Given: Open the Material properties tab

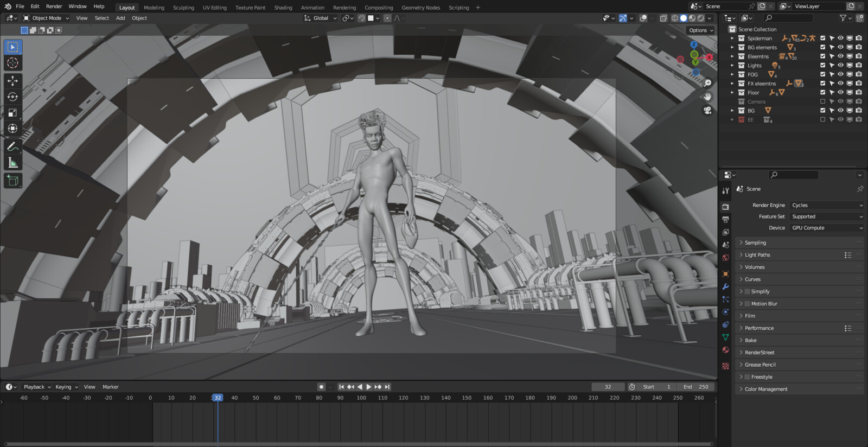Looking at the screenshot, I should click(725, 350).
